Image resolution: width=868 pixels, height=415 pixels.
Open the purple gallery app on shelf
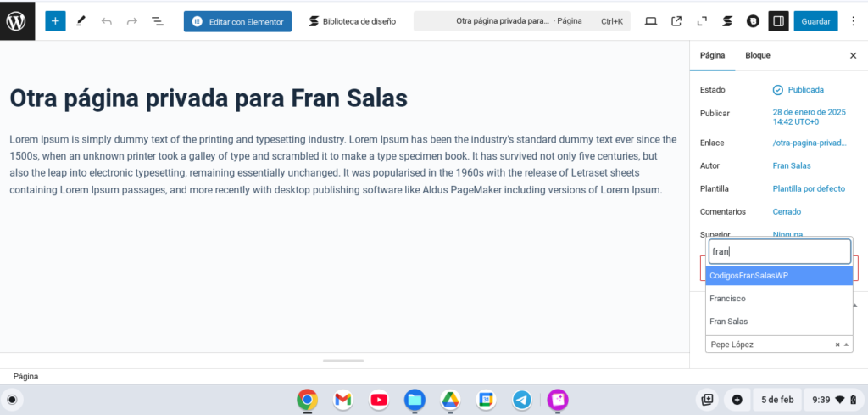558,400
